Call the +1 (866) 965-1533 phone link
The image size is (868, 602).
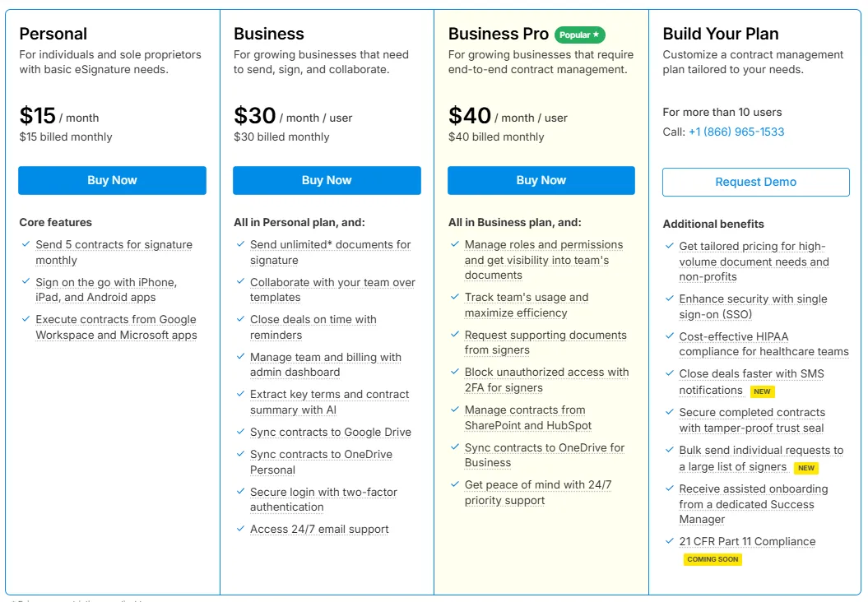(x=736, y=131)
